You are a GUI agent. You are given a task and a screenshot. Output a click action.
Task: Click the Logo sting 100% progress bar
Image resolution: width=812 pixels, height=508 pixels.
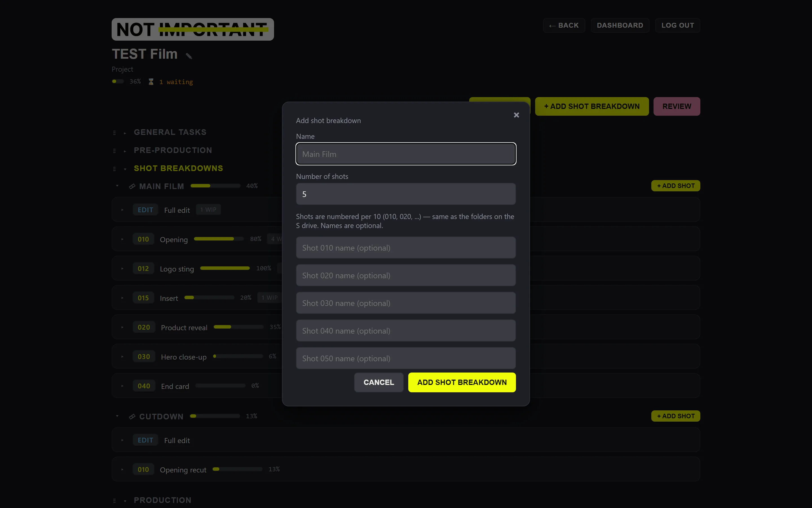pos(225,268)
